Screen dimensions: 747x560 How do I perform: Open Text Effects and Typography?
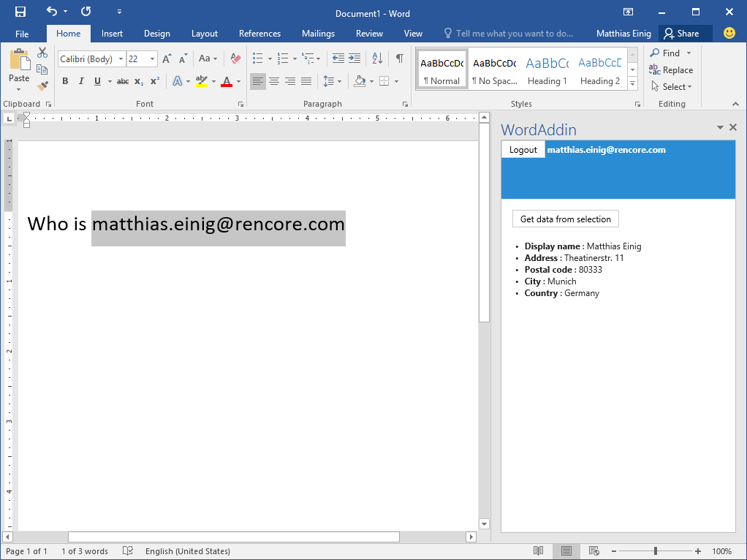click(177, 81)
